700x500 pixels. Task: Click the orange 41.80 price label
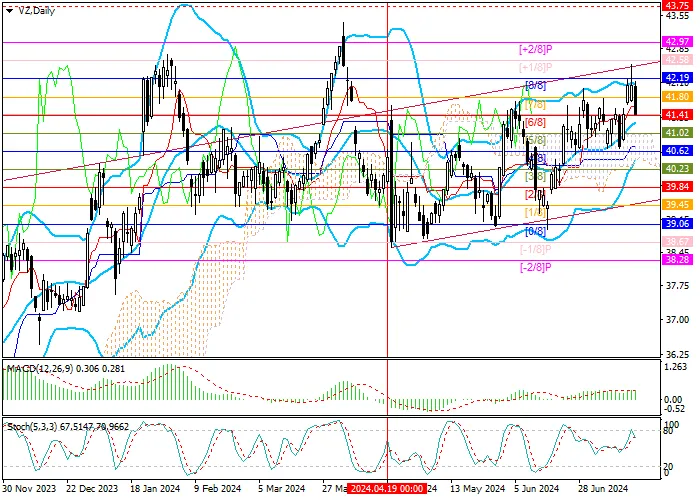click(x=677, y=96)
